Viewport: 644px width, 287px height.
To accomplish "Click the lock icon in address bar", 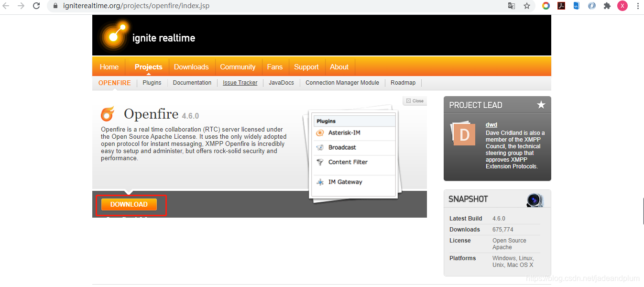I will (x=55, y=6).
